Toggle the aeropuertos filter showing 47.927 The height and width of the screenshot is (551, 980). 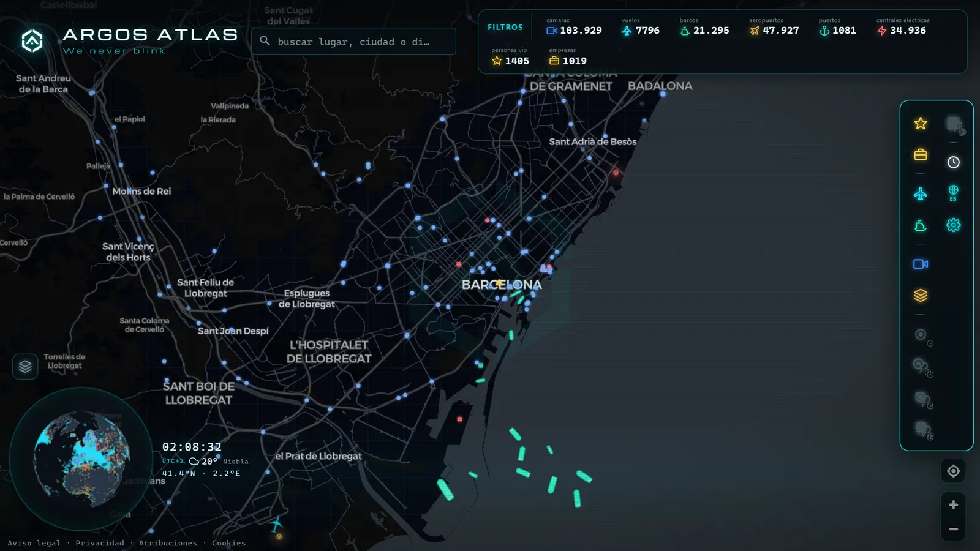(774, 26)
